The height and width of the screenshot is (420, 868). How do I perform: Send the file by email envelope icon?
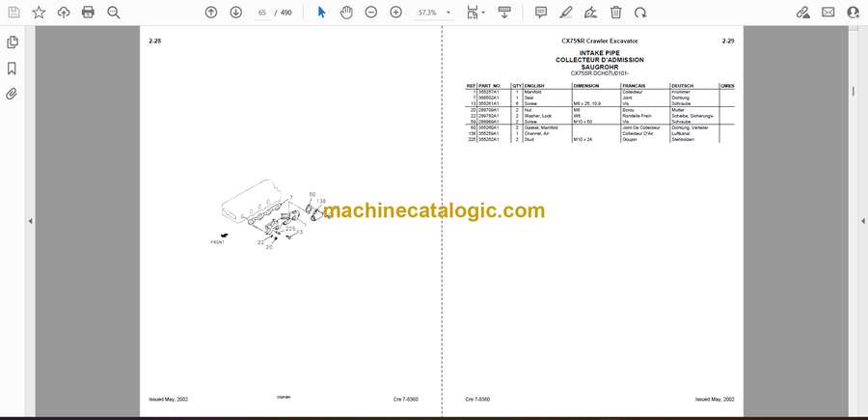(x=828, y=13)
